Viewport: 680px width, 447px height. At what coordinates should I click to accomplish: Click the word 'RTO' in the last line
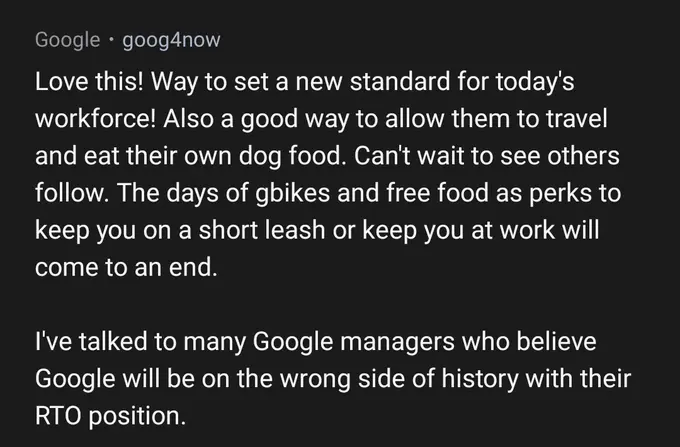pyautogui.click(x=58, y=416)
